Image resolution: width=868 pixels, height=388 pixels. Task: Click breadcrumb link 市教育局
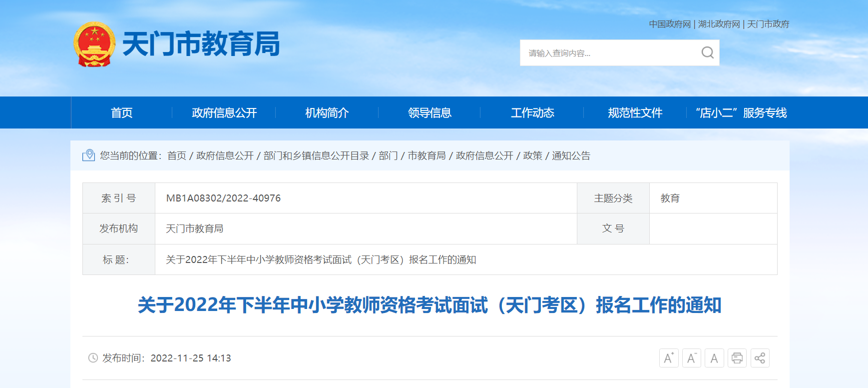pos(427,155)
